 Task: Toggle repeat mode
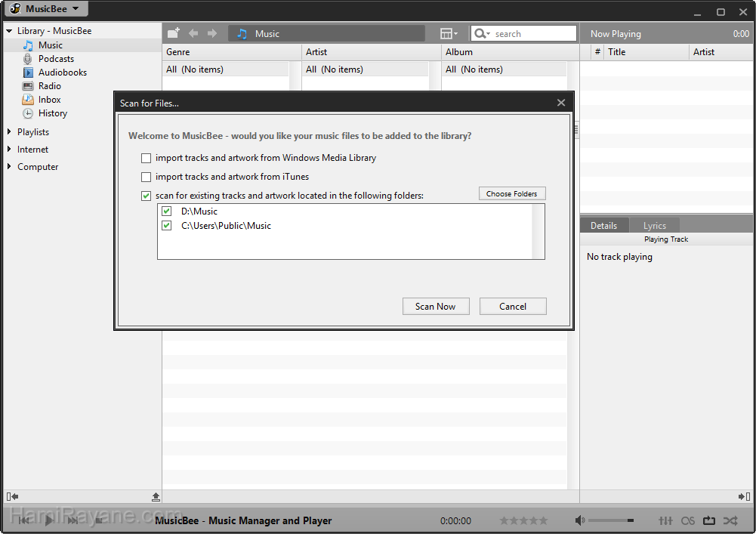708,520
